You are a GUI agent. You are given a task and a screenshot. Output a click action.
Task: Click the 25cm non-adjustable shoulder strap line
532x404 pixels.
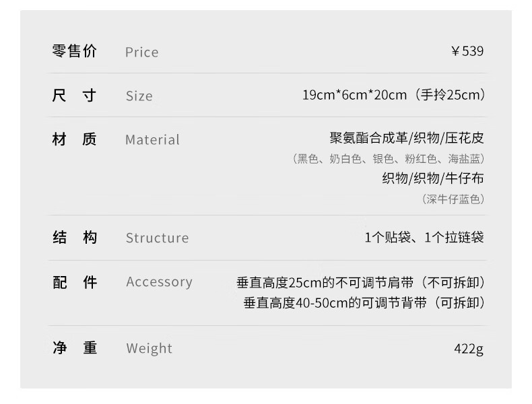pyautogui.click(x=361, y=282)
